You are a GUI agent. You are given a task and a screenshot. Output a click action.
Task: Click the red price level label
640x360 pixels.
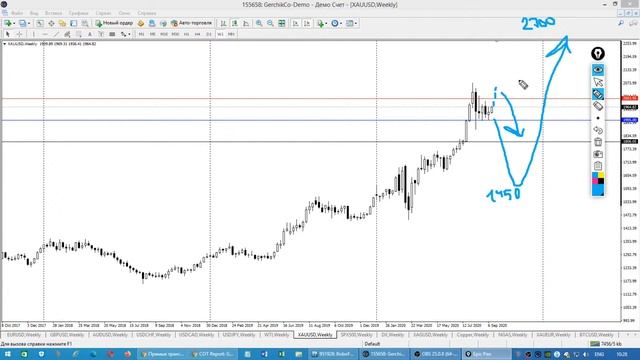click(629, 98)
